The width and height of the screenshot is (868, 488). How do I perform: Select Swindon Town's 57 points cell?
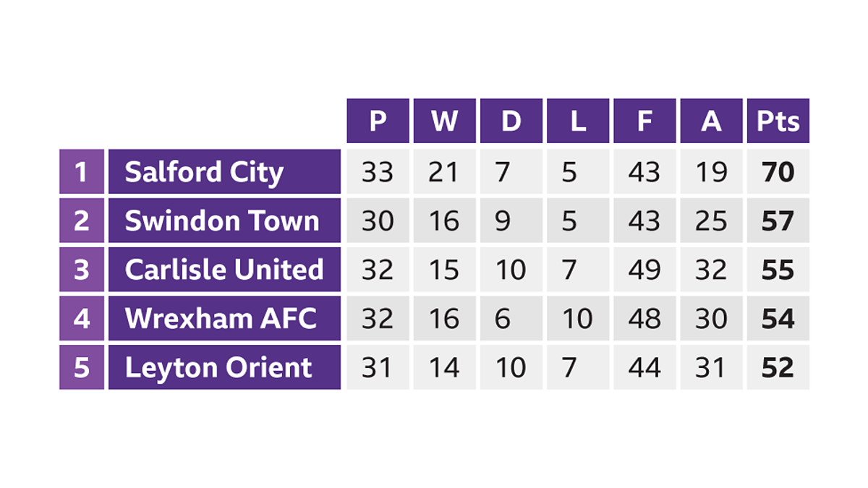click(778, 221)
